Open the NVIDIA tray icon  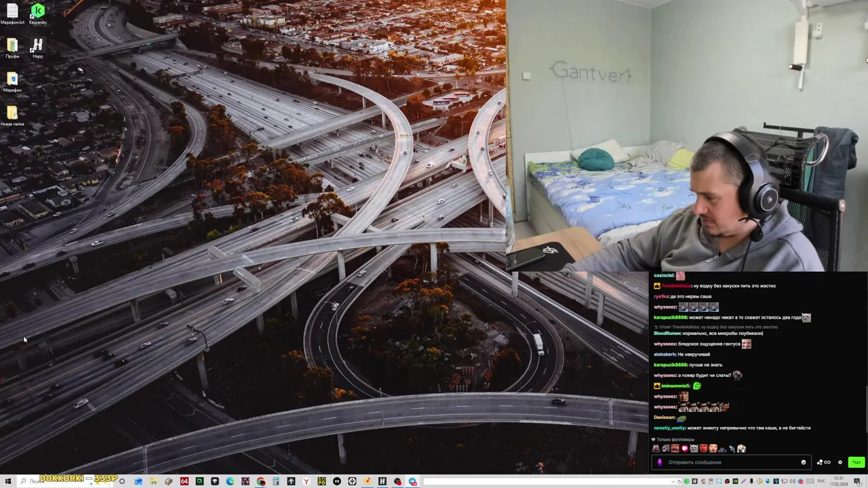point(735,481)
